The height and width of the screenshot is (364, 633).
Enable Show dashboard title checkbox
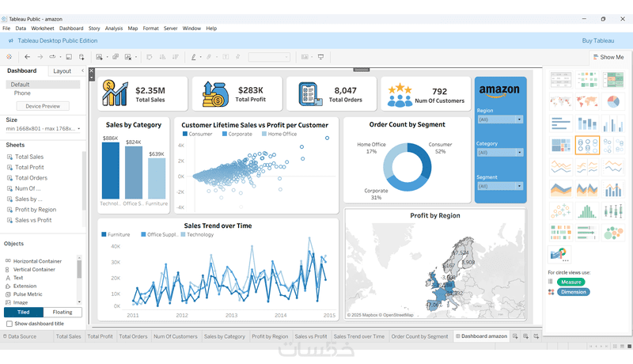pyautogui.click(x=9, y=324)
